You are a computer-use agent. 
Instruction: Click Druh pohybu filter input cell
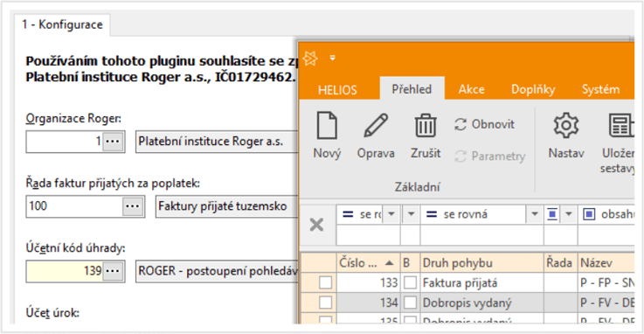[x=481, y=235]
